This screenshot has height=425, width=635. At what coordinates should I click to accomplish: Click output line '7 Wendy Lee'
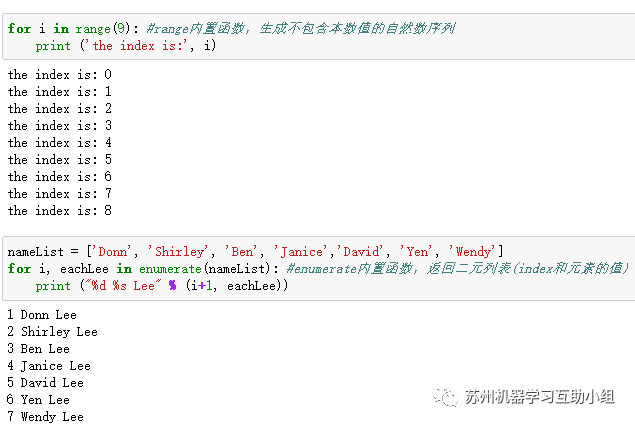45,417
